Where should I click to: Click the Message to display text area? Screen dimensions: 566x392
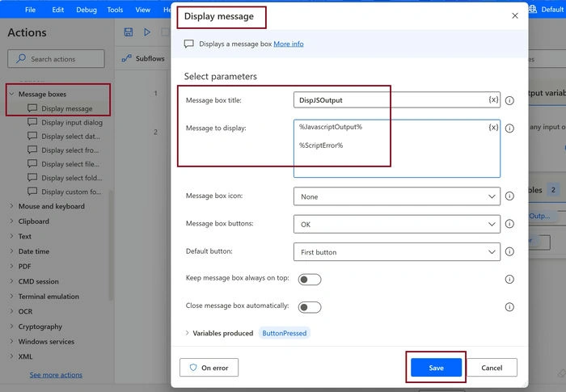pos(397,149)
